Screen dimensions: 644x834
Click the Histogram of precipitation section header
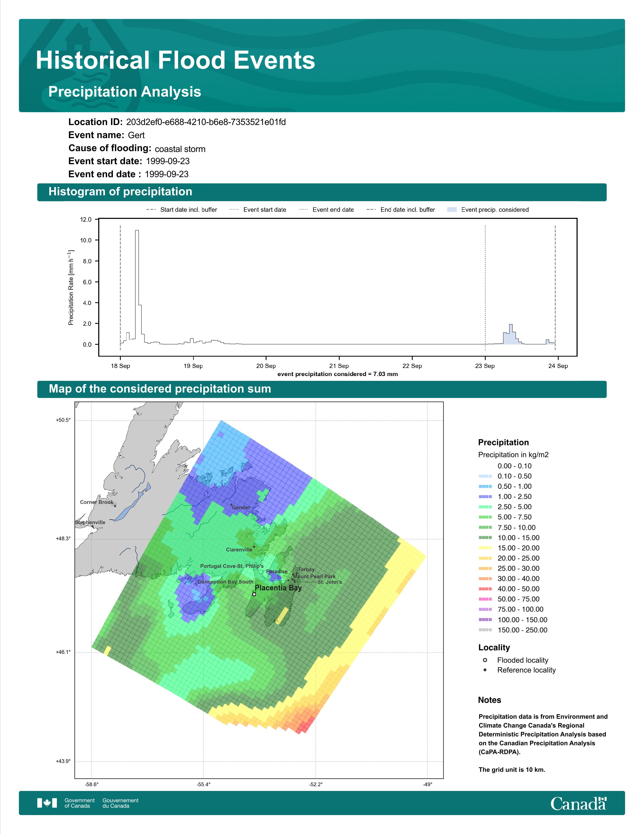click(x=321, y=192)
